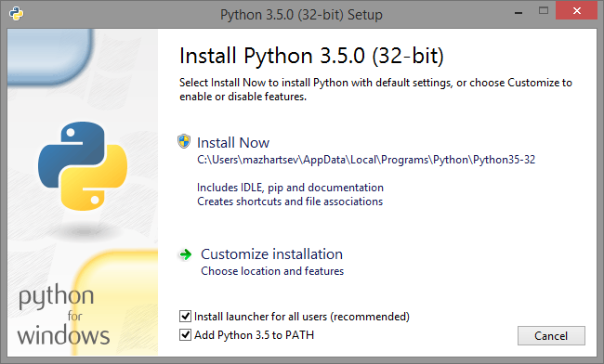This screenshot has height=364, width=604.
Task: Uncheck Install launcher for all users
Action: pyautogui.click(x=185, y=317)
